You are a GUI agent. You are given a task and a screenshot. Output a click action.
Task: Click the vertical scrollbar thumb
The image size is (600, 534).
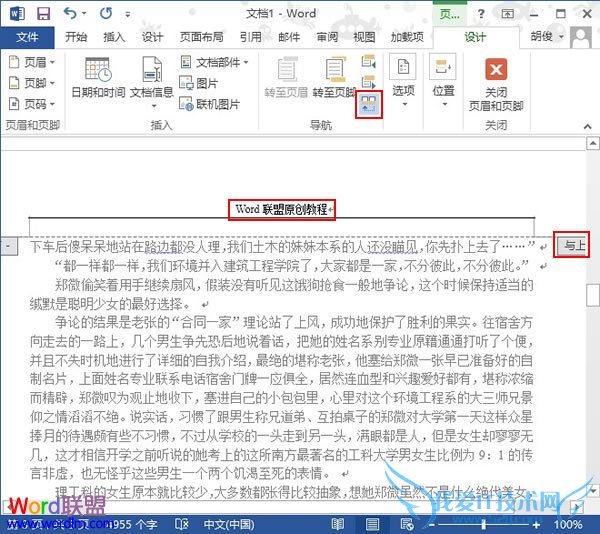click(593, 295)
